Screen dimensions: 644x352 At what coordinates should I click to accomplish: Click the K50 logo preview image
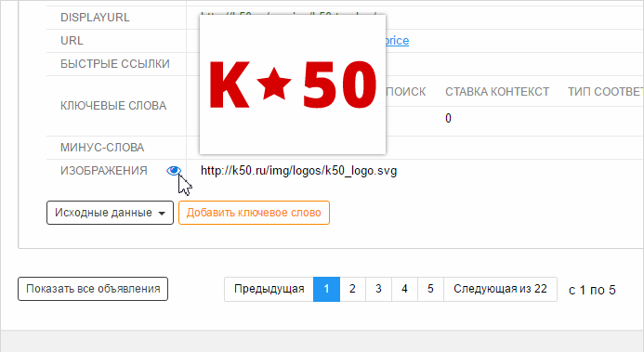coord(293,85)
